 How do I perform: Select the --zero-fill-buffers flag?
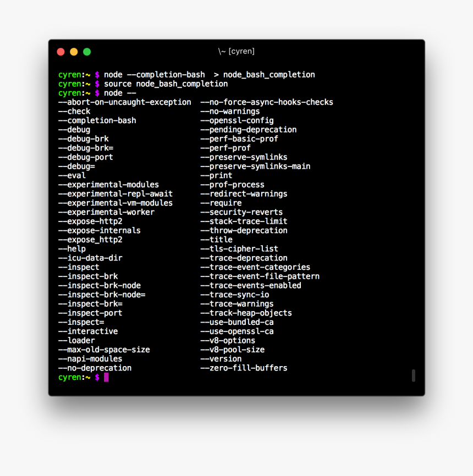point(244,368)
